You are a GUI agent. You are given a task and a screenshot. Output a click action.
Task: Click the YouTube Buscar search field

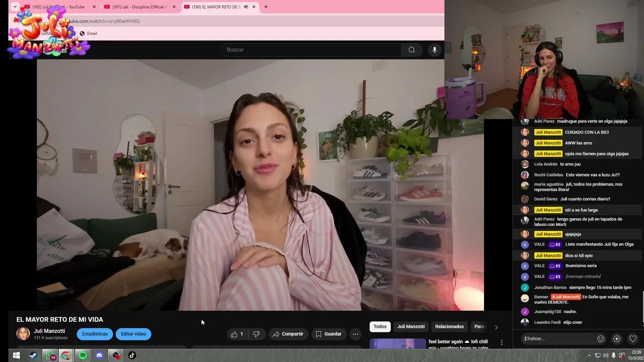click(x=311, y=50)
